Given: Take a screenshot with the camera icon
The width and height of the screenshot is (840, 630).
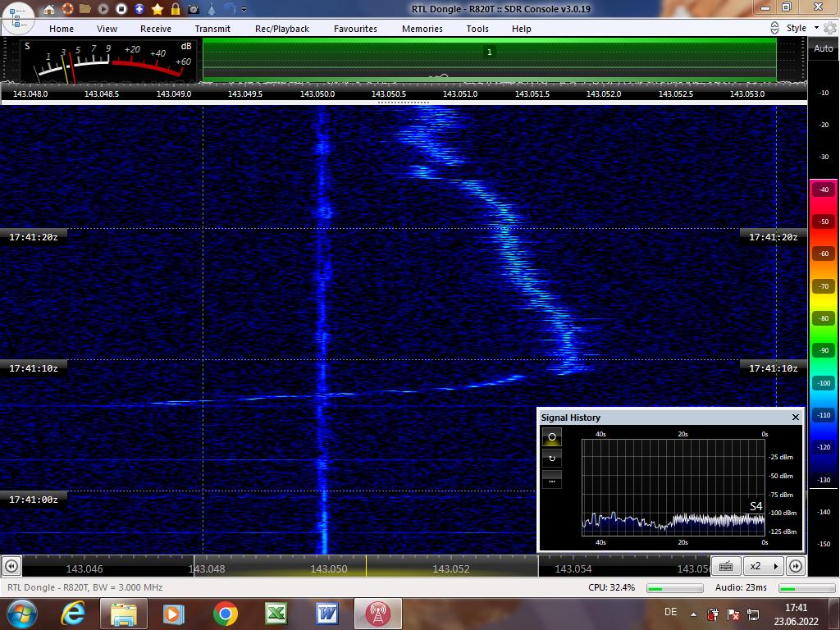Looking at the screenshot, I should (x=194, y=9).
